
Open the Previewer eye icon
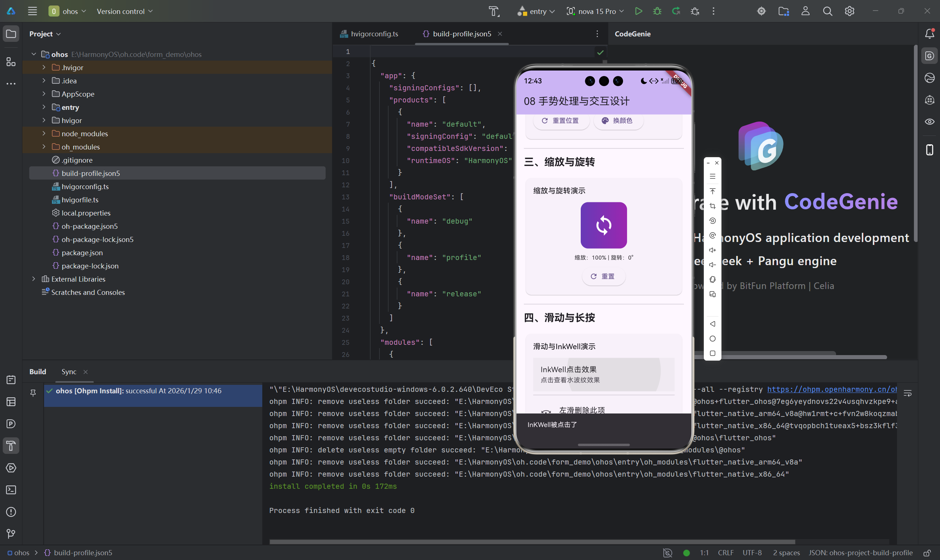pyautogui.click(x=929, y=122)
